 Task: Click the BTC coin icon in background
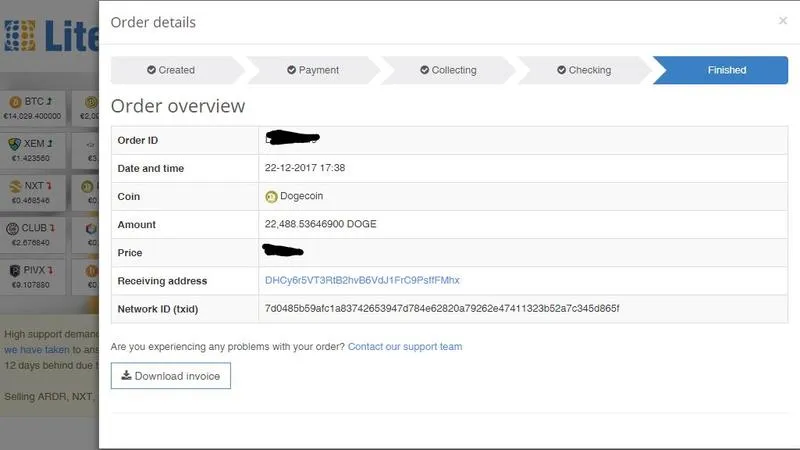(15, 102)
